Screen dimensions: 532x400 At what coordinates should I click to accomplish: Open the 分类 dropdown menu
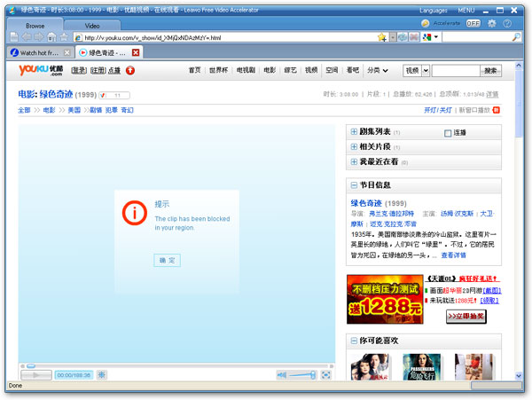tap(378, 70)
